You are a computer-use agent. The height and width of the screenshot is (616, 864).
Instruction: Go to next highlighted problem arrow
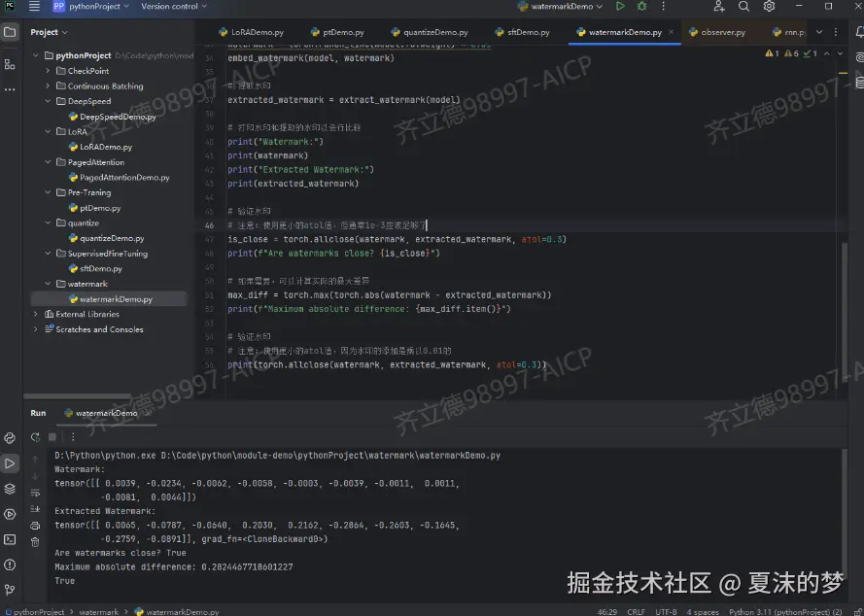(x=840, y=53)
